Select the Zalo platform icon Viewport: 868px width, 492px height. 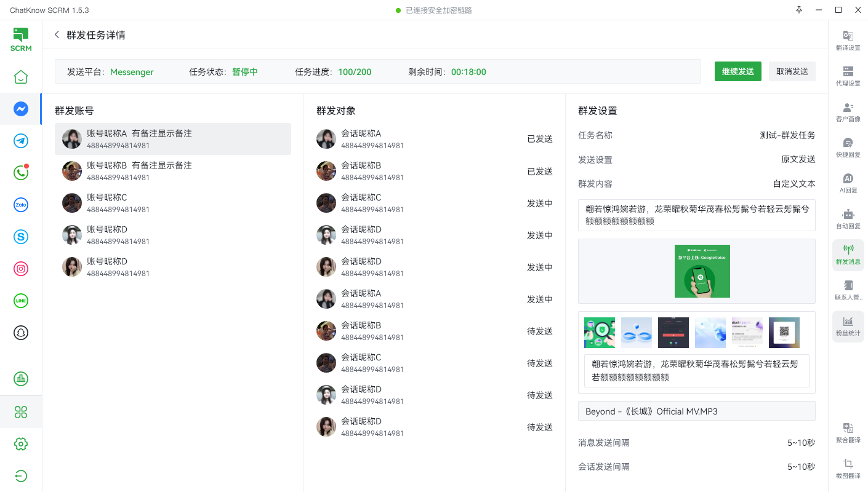[x=21, y=205]
